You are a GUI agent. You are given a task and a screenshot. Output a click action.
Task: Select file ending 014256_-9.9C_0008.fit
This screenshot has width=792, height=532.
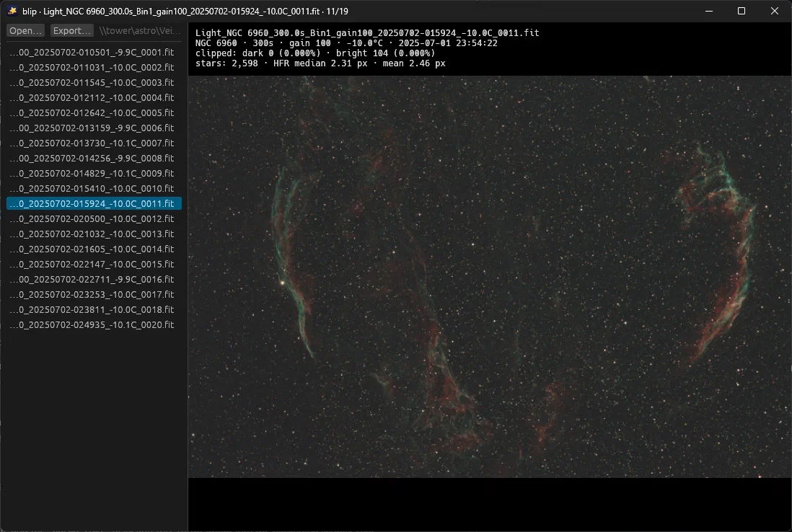pyautogui.click(x=94, y=158)
